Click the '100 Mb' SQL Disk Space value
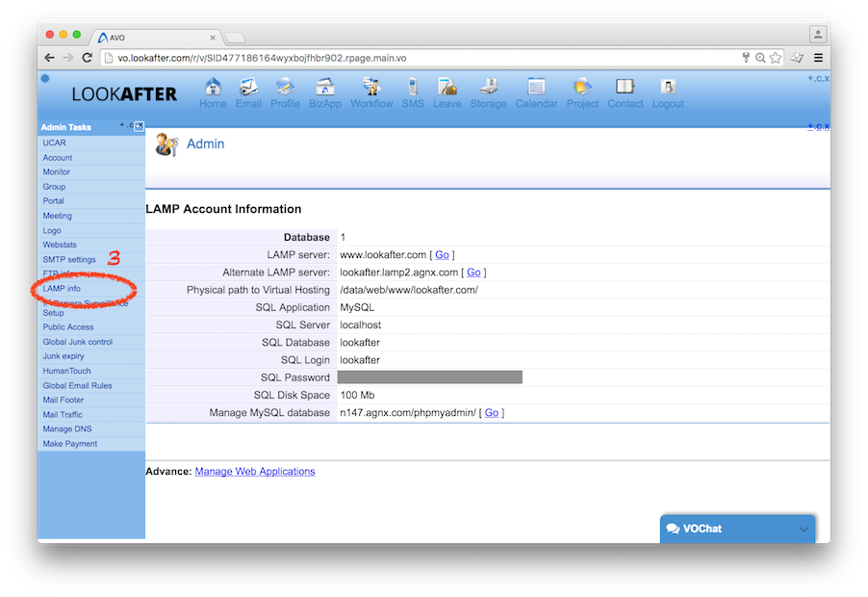This screenshot has width=868, height=597. 357,396
